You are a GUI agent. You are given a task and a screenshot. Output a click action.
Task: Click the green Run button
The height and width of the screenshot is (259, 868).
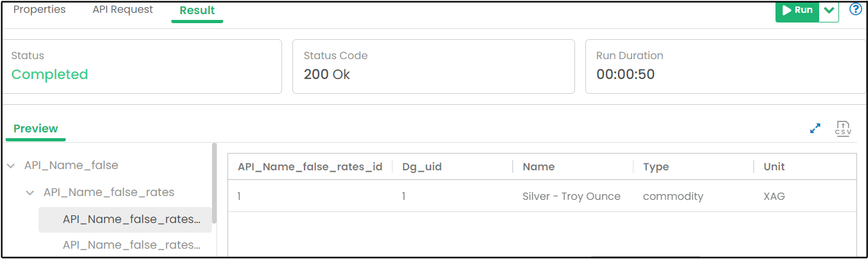(797, 10)
